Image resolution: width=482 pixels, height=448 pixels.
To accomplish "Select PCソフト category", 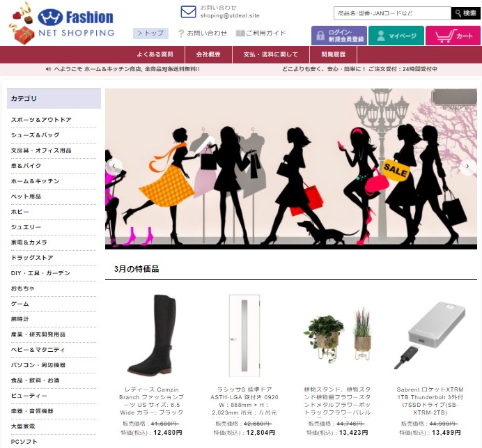I will pyautogui.click(x=24, y=442).
